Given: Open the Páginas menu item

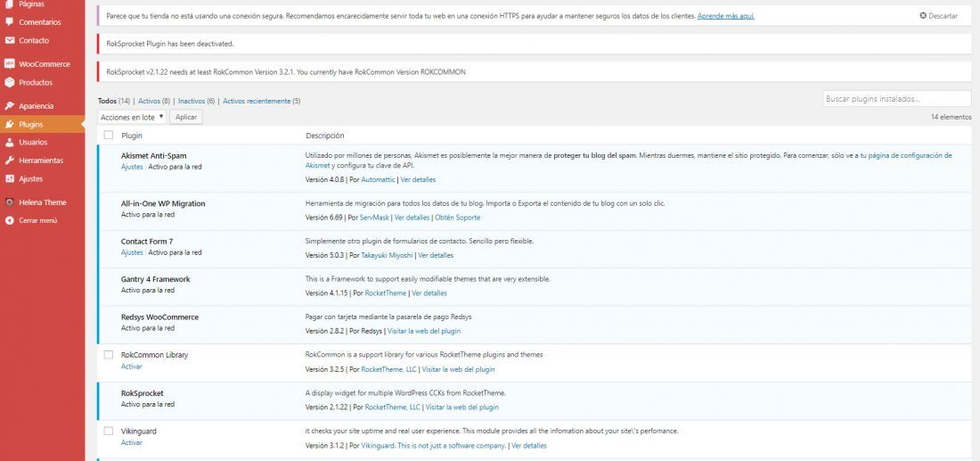Looking at the screenshot, I should 31,4.
